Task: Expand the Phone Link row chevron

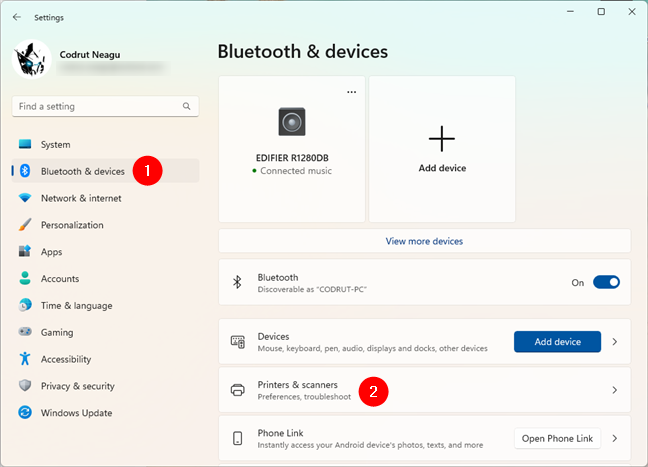Action: click(x=615, y=438)
